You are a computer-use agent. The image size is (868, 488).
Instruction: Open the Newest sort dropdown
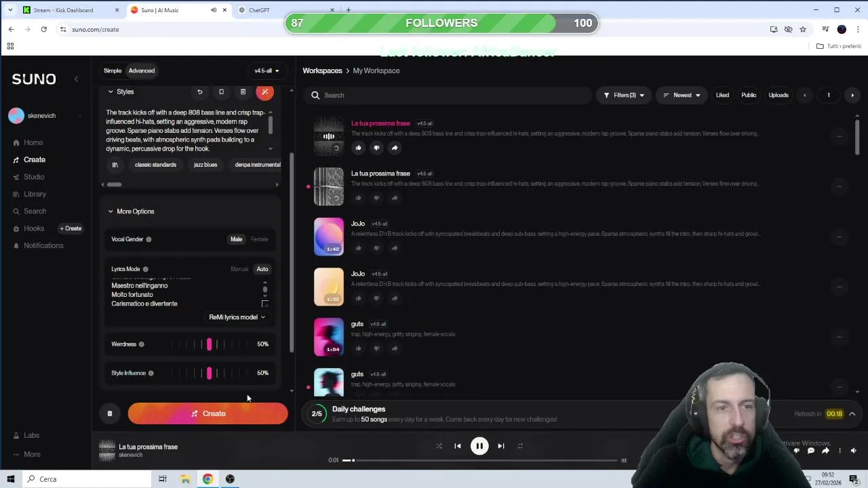(x=682, y=96)
